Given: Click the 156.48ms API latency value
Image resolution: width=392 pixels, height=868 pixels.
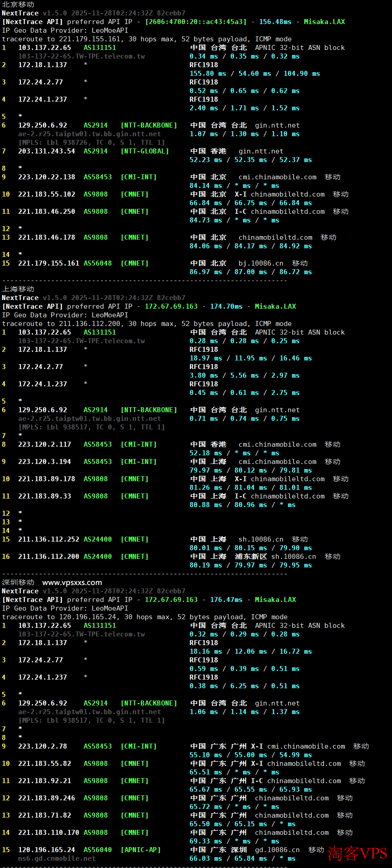Looking at the screenshot, I should [x=275, y=22].
